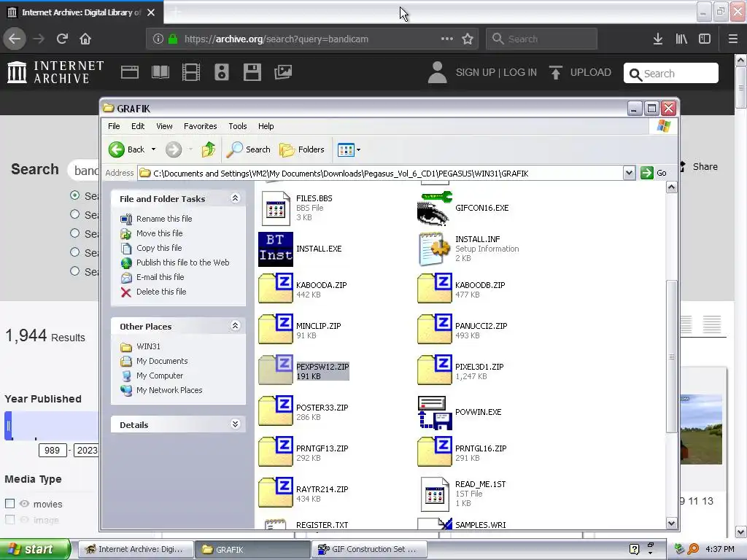Image resolution: width=747 pixels, height=560 pixels.
Task: Bookmark page with Firefox star icon
Action: pyautogui.click(x=468, y=39)
